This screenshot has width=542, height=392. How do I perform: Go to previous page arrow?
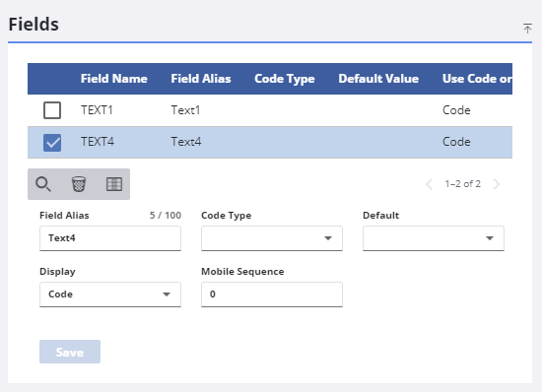pyautogui.click(x=430, y=184)
